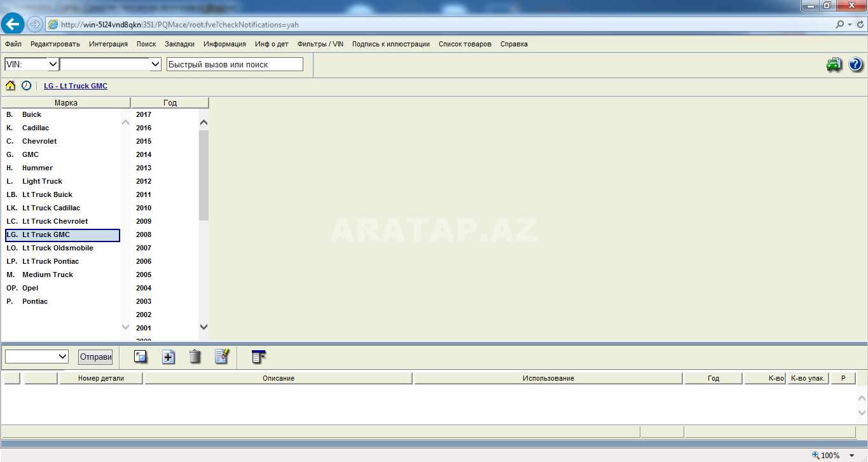Click the Использование column header

[548, 378]
